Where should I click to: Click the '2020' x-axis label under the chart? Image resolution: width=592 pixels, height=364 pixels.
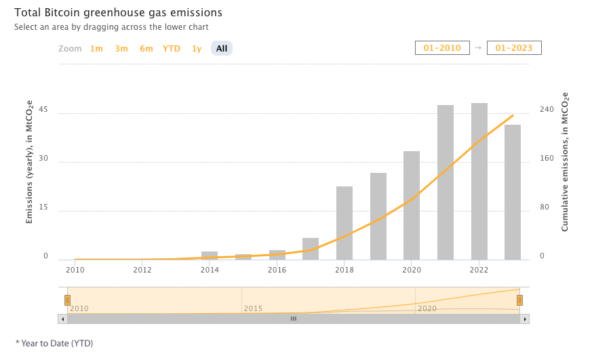(412, 270)
